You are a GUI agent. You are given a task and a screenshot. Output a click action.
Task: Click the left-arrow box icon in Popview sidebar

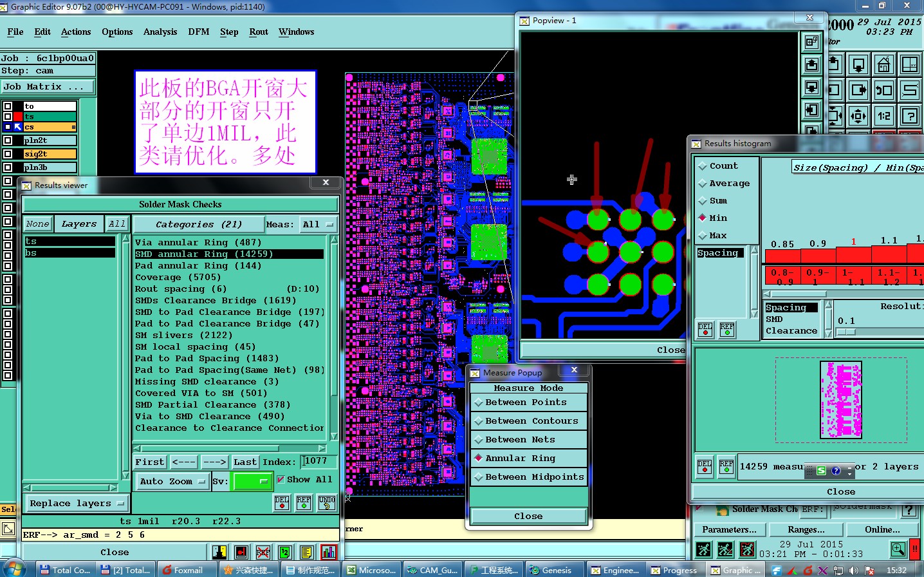(x=812, y=110)
